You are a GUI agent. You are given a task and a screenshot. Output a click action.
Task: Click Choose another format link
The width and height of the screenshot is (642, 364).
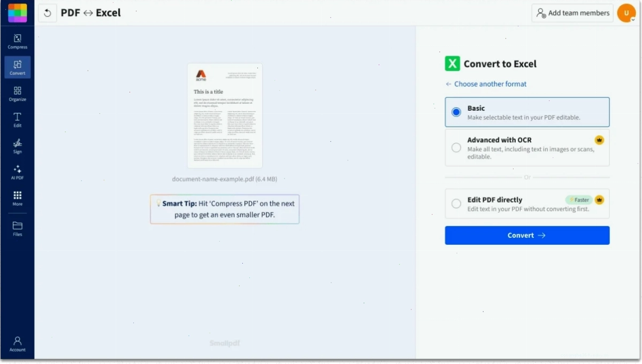[486, 84]
